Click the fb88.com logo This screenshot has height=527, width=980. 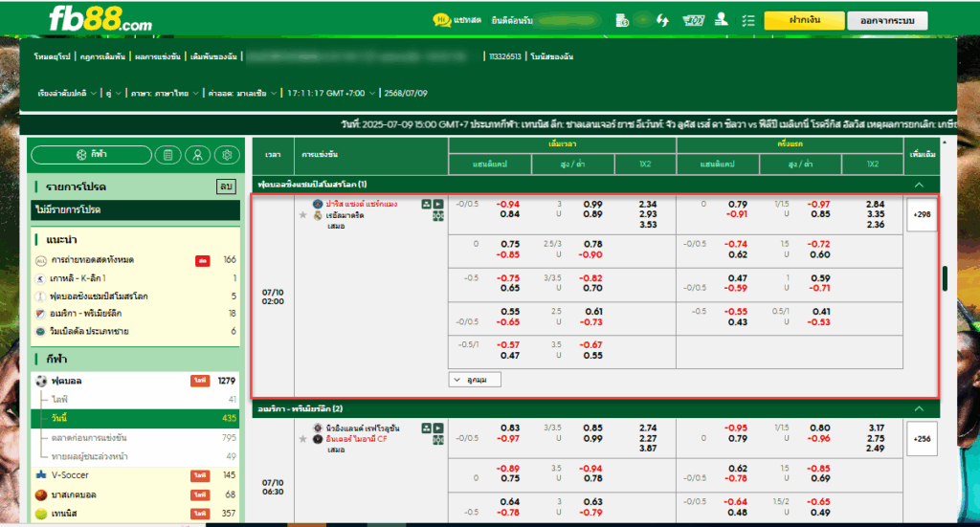pyautogui.click(x=100, y=19)
